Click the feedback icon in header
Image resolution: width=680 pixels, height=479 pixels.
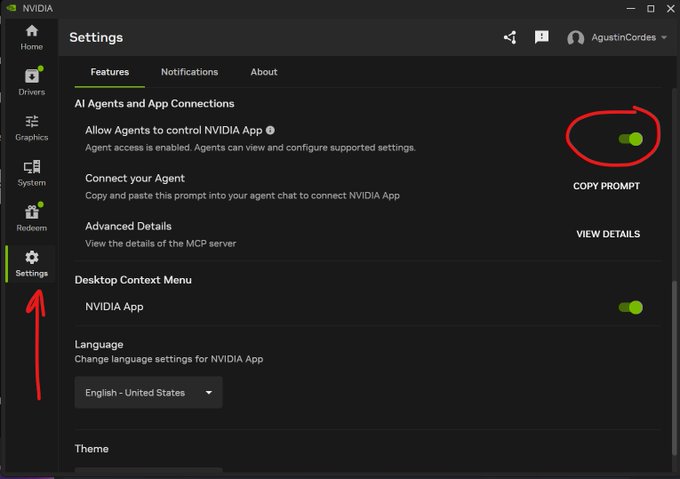click(541, 37)
